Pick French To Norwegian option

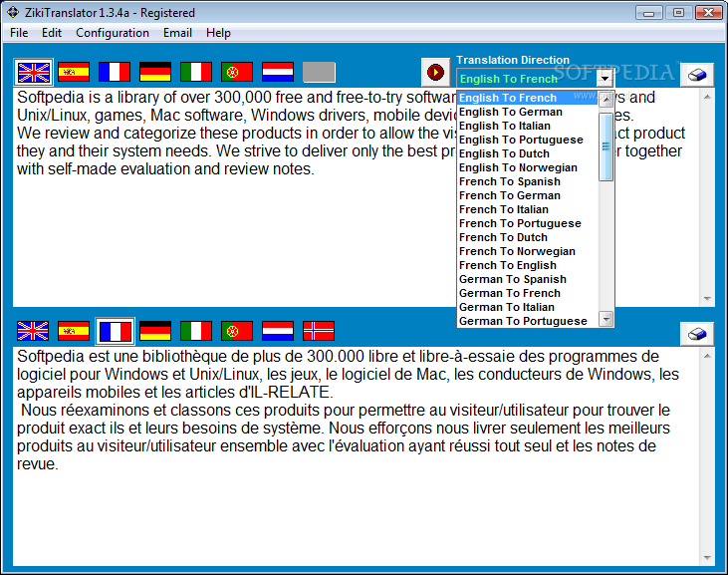[x=528, y=251]
